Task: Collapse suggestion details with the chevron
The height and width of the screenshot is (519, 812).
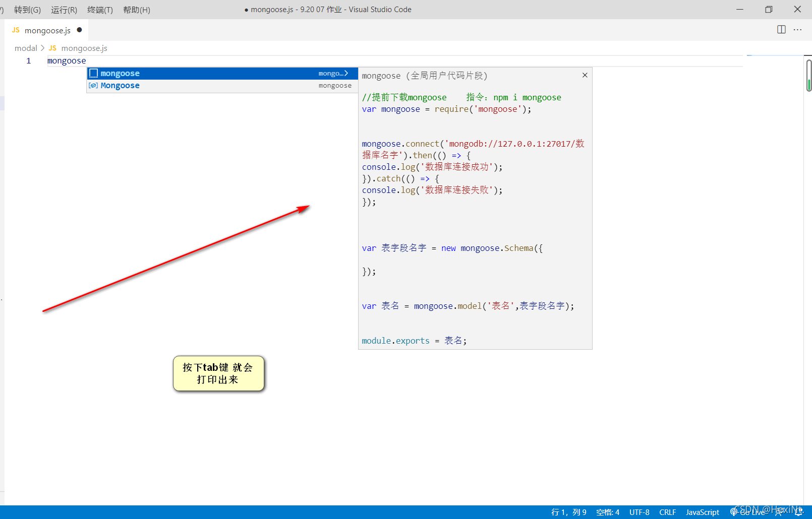Action: click(346, 74)
